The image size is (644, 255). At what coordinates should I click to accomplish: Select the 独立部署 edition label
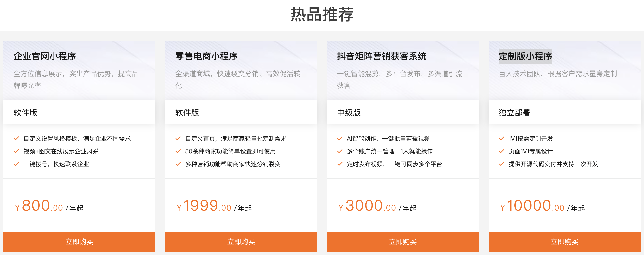coord(515,113)
